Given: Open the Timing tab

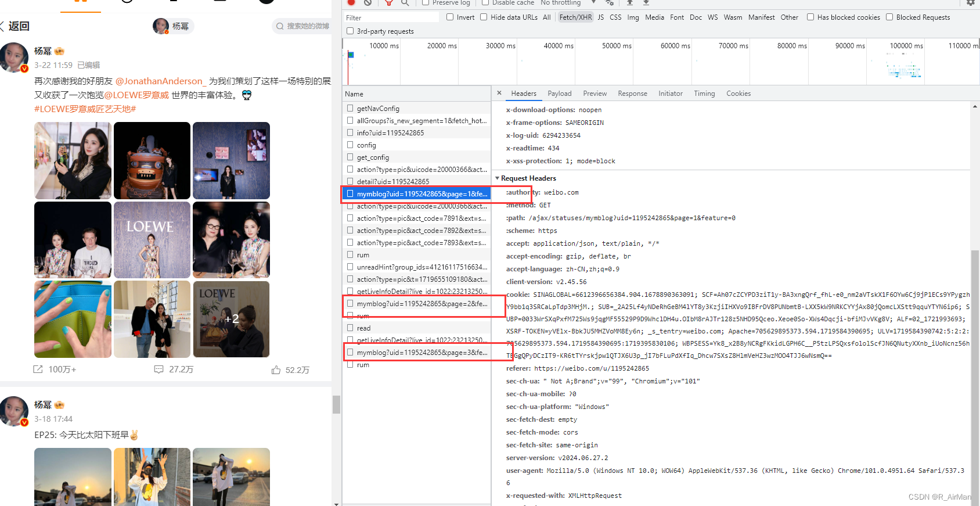Looking at the screenshot, I should (704, 94).
